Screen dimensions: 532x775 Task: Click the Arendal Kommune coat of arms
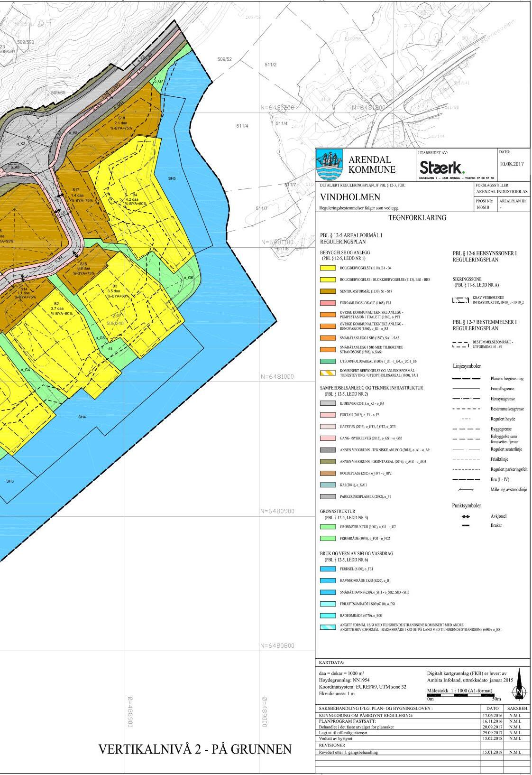[x=330, y=165]
